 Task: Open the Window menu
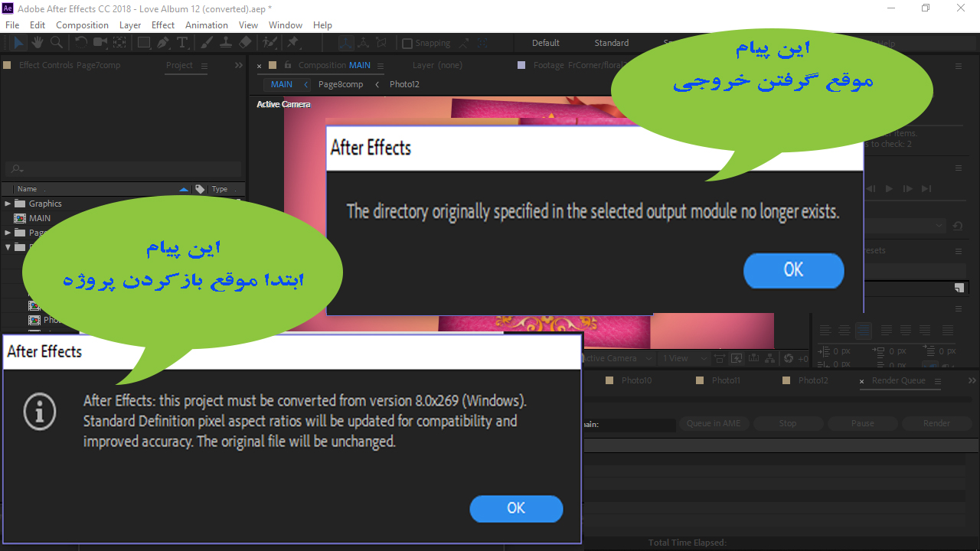pyautogui.click(x=285, y=25)
